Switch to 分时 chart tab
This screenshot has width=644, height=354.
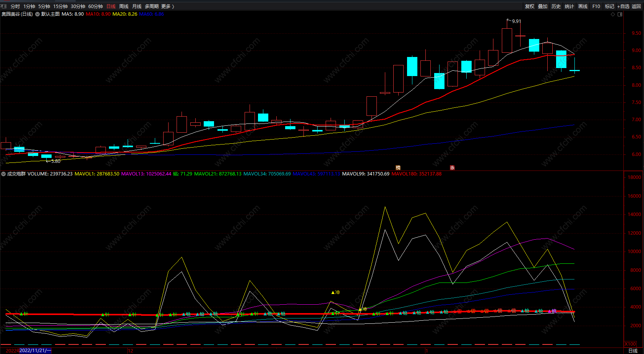click(15, 6)
